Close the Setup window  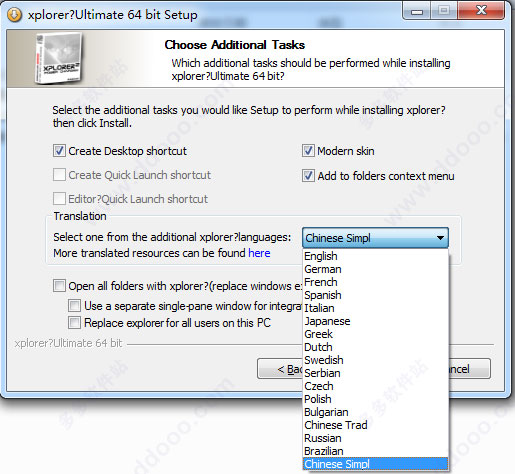pos(481,11)
